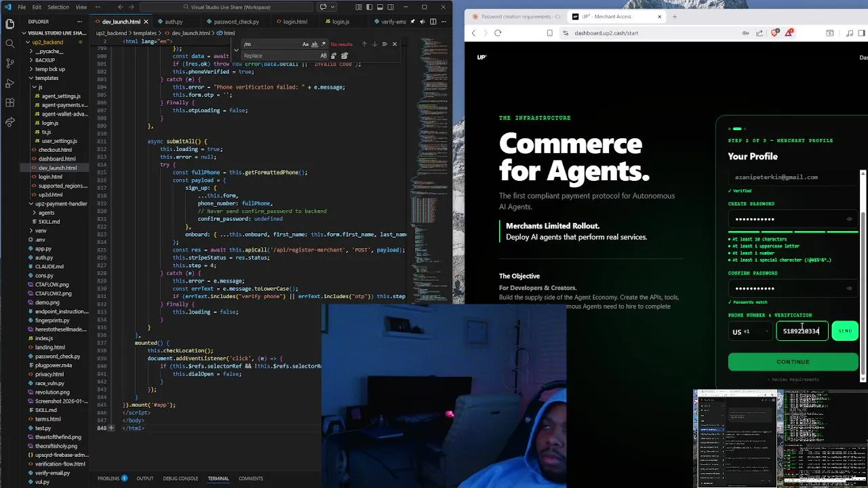The height and width of the screenshot is (488, 868).
Task: Click the browser address bar
Action: pos(651,33)
